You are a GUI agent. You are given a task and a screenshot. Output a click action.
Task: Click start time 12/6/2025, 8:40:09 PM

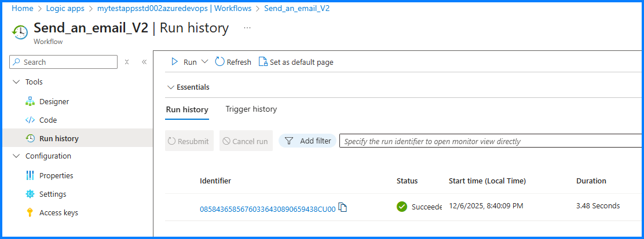pyautogui.click(x=486, y=206)
